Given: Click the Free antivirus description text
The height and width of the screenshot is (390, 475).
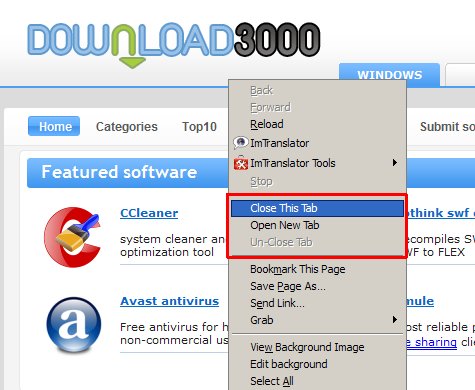Looking at the screenshot, I should pos(174,333).
